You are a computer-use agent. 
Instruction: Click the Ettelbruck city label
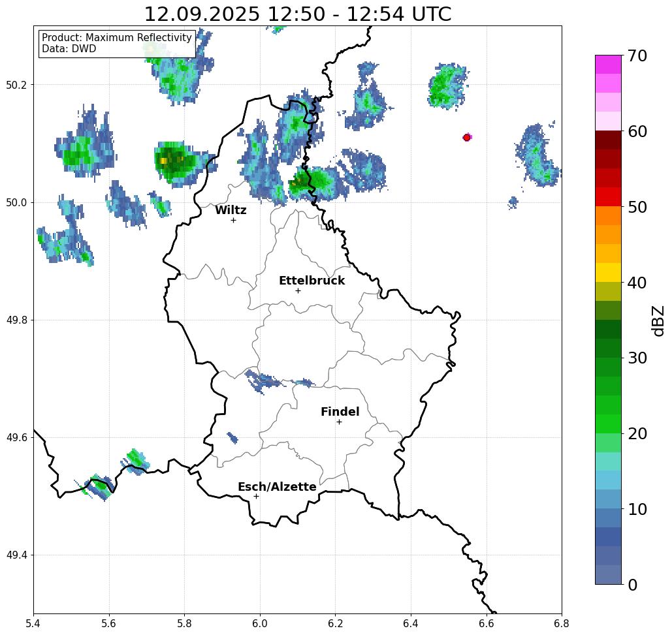312,281
